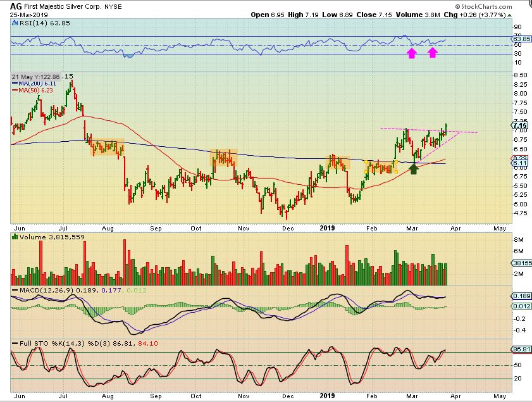532x402 pixels.
Task: Click the 20 label on stochastic axis
Action: pos(517,378)
